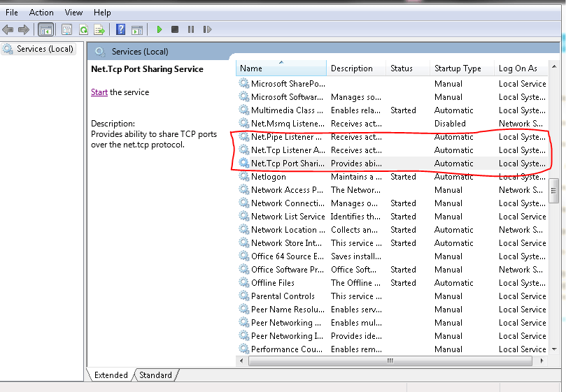Click the Start the service link

[99, 92]
